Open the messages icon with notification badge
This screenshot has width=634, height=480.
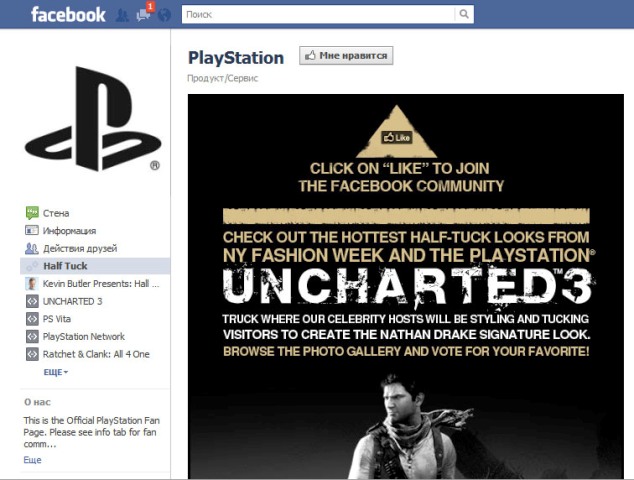144,13
